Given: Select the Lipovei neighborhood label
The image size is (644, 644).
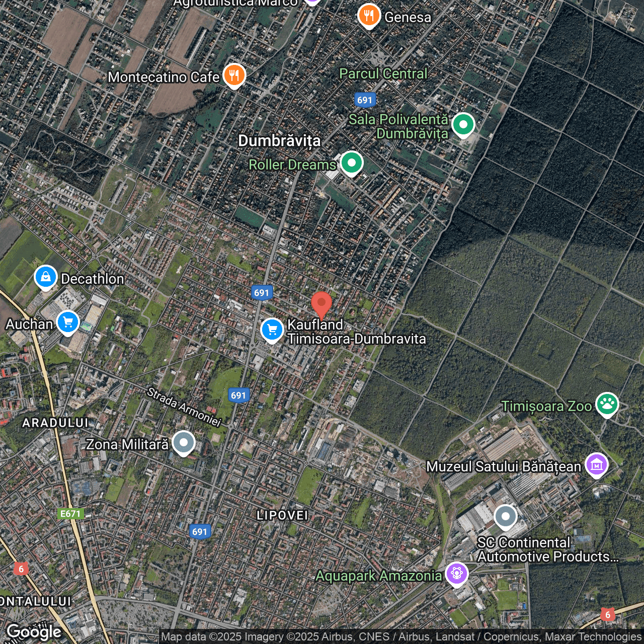Looking at the screenshot, I should 282,515.
